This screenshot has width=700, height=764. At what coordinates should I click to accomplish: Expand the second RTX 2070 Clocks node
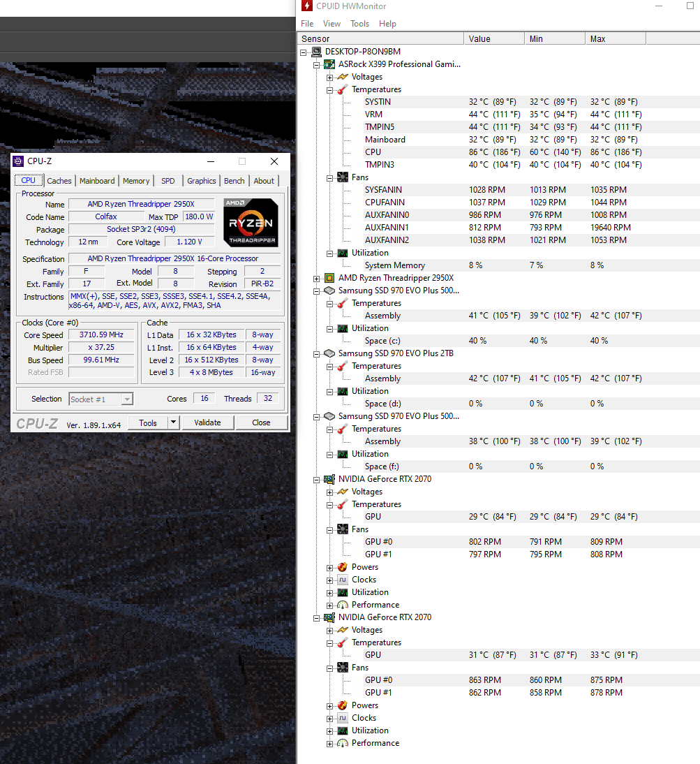tap(329, 719)
